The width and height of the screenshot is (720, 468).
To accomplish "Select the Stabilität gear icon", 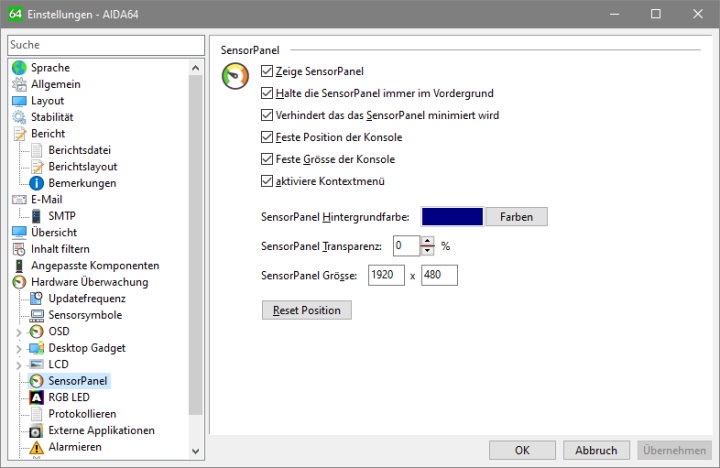I will 19,117.
